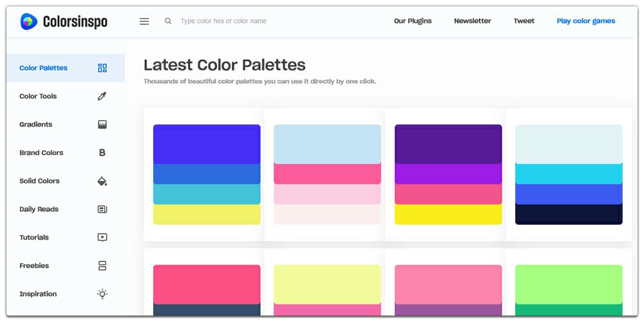Pick the light pink swatch in second row
The image size is (644, 322).
coord(448,284)
